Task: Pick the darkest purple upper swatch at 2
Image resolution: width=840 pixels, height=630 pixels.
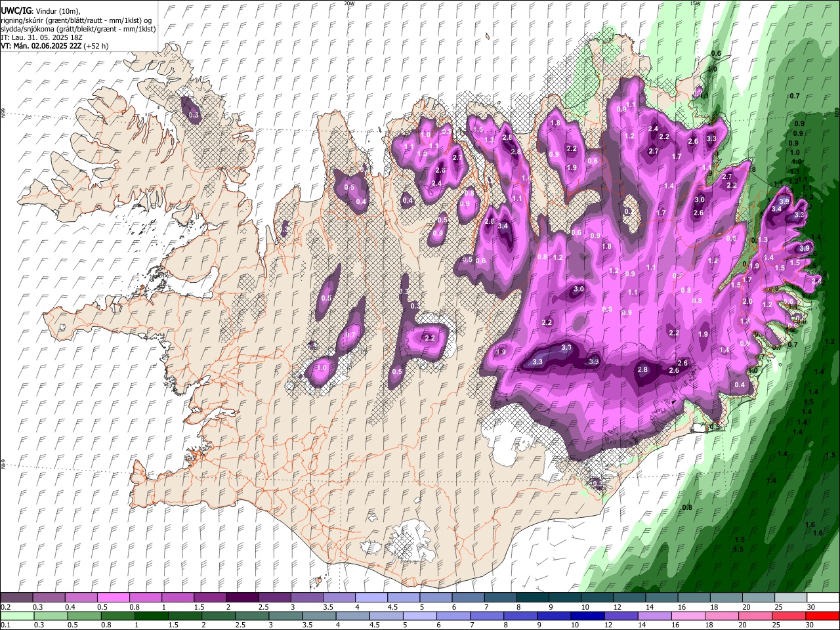Action: coord(241,598)
